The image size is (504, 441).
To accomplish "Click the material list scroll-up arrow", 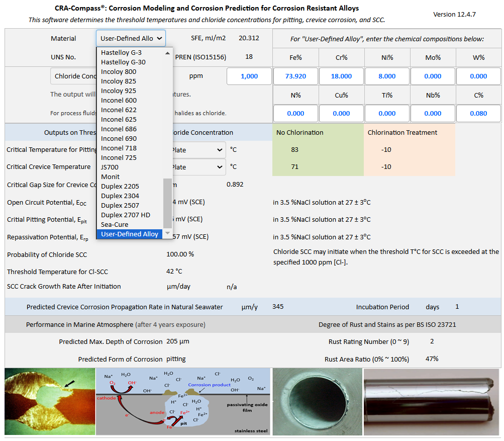I will pos(167,53).
